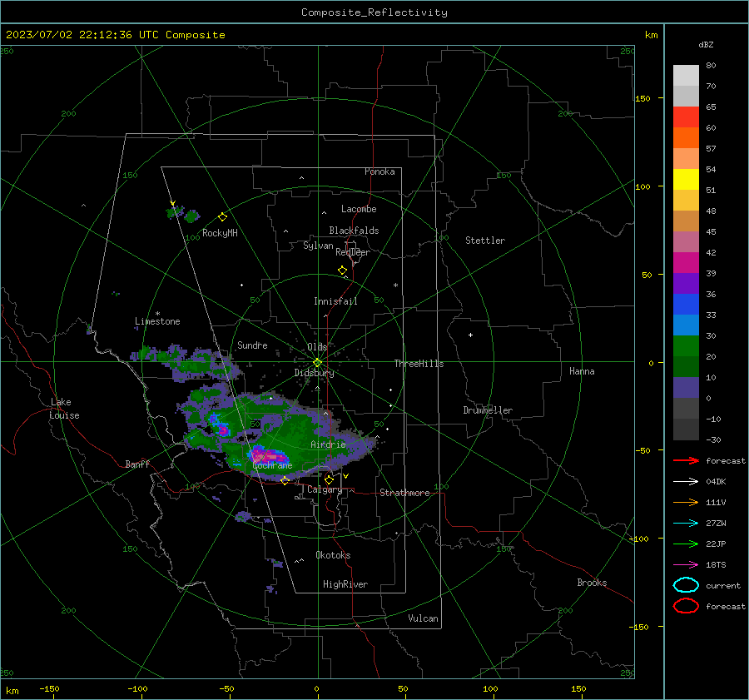Select the RedDeer label
Image resolution: width=749 pixels, height=700 pixels.
coord(353,252)
